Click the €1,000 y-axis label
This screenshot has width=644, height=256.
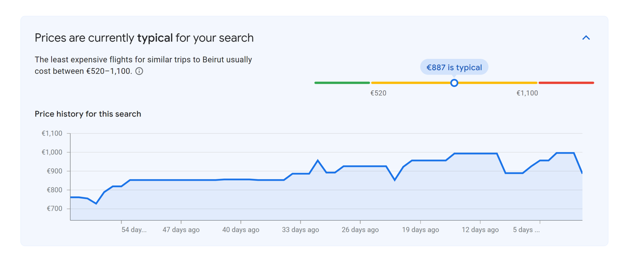click(52, 152)
